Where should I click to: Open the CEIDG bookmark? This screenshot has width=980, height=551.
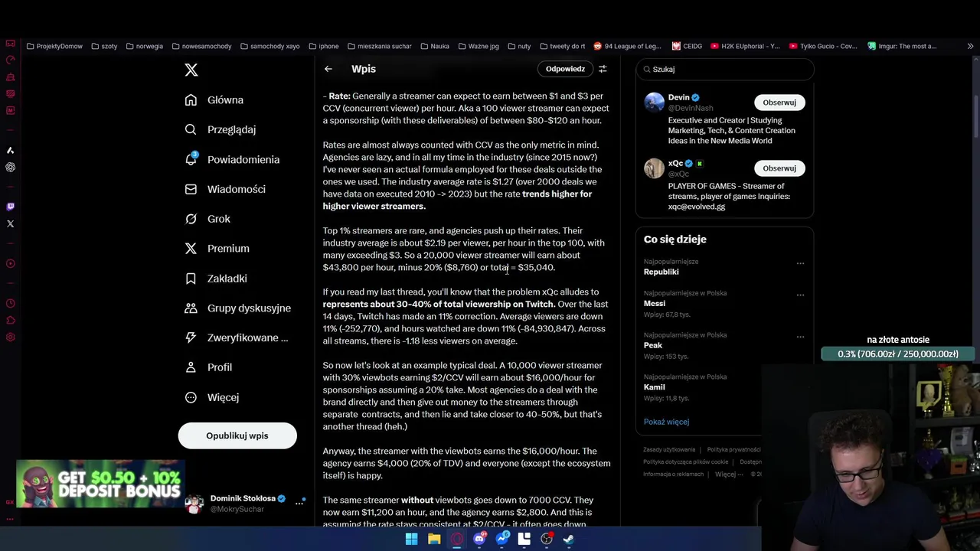click(x=687, y=46)
